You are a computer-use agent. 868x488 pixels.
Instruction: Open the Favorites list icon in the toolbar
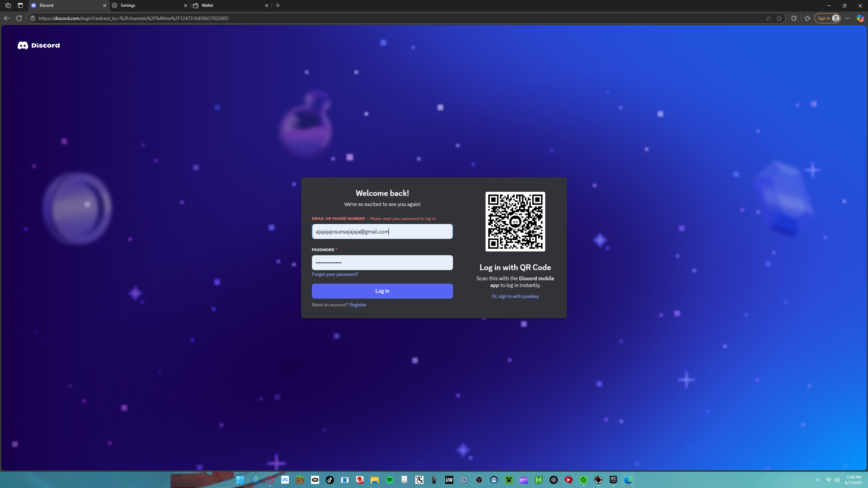pos(808,18)
